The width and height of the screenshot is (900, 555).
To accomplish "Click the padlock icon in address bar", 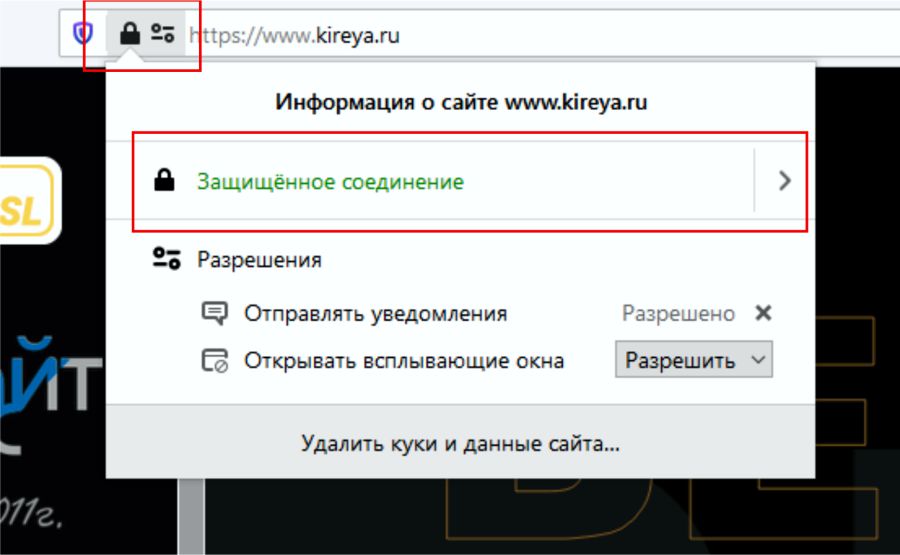I will click(x=130, y=34).
